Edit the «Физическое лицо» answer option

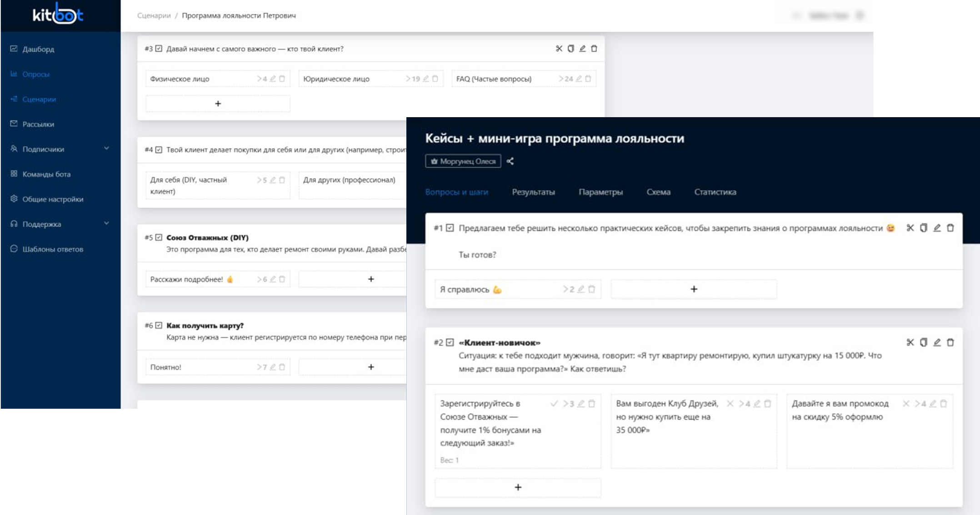[x=273, y=79]
